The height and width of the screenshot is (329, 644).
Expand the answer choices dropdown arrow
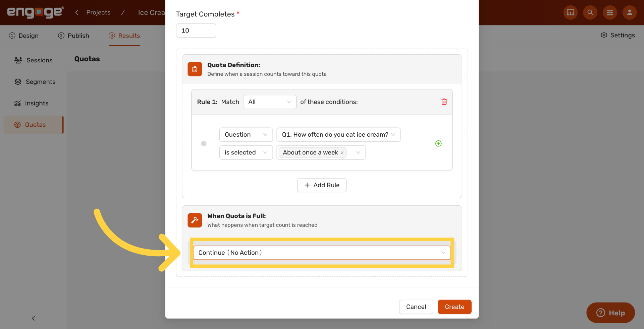pyautogui.click(x=358, y=152)
